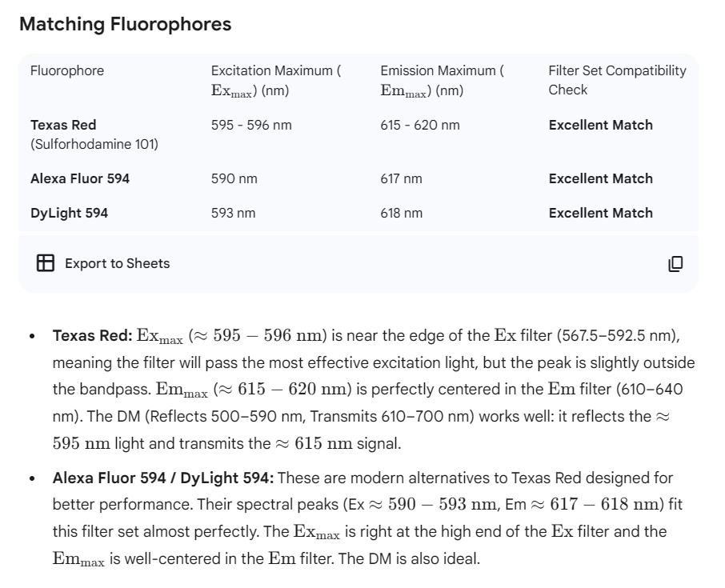
Task: Click the 590 nm excitation cell
Action: 234,178
